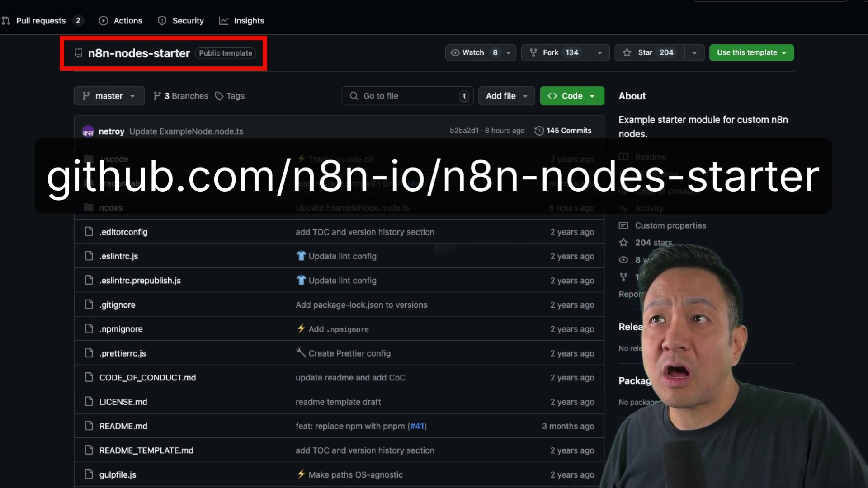Click the Custom properties icon
The height and width of the screenshot is (488, 868).
click(623, 225)
